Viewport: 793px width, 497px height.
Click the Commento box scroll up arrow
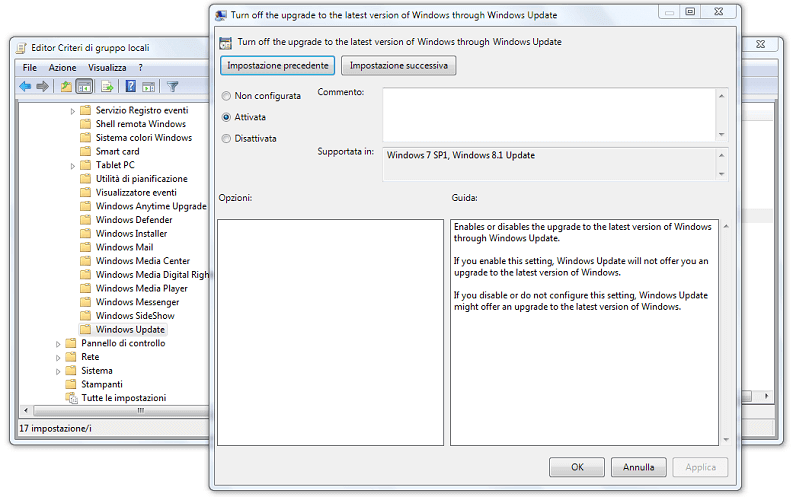(722, 96)
